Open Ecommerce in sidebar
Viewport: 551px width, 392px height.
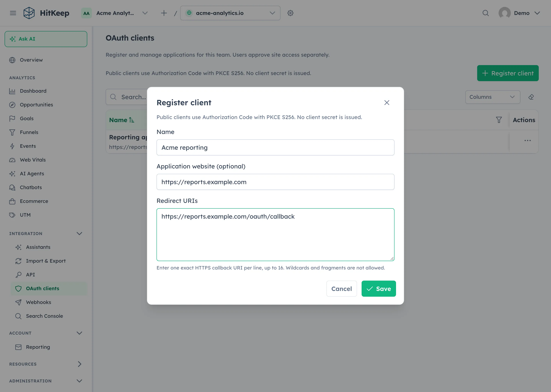46,201
